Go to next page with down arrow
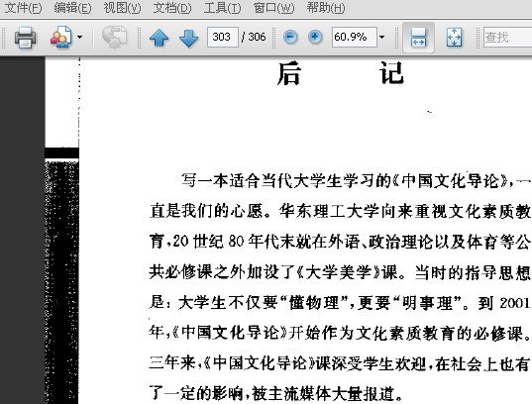The width and height of the screenshot is (532, 404). tap(188, 37)
